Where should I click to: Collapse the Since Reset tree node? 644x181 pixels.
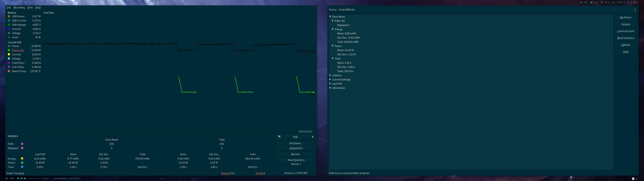click(x=330, y=16)
